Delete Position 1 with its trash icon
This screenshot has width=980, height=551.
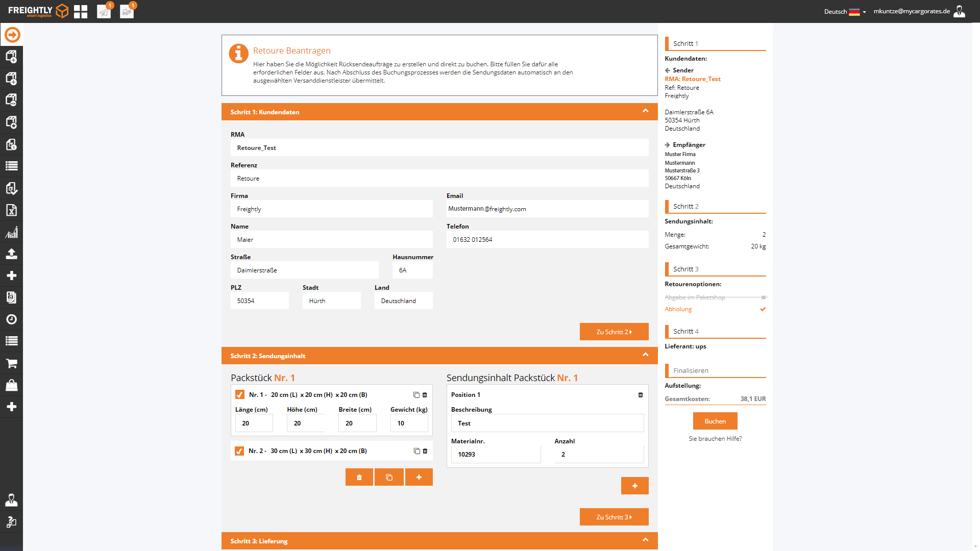641,395
